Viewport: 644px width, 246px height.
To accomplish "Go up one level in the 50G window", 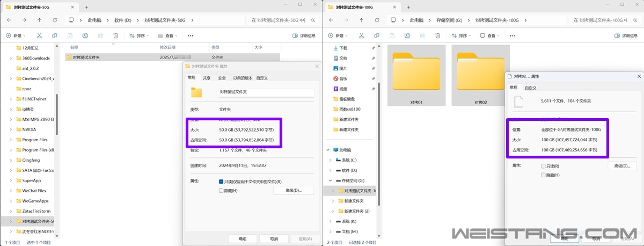I will click(x=40, y=20).
